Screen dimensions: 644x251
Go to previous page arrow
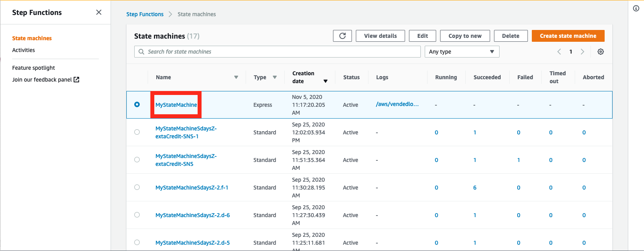pyautogui.click(x=559, y=52)
